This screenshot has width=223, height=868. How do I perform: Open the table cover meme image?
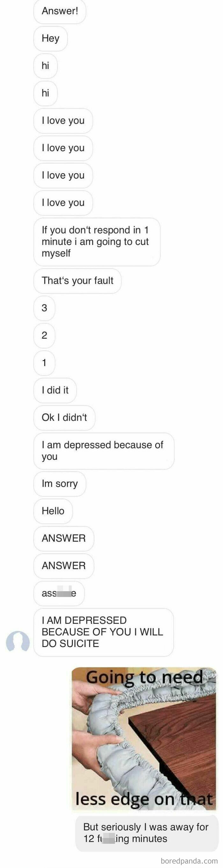[144, 739]
